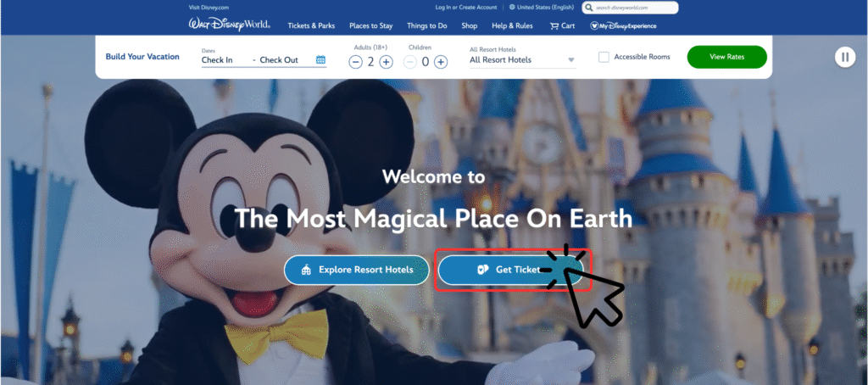The width and height of the screenshot is (868, 385).
Task: Expand the All Resort Hotels dropdown
Action: (522, 60)
